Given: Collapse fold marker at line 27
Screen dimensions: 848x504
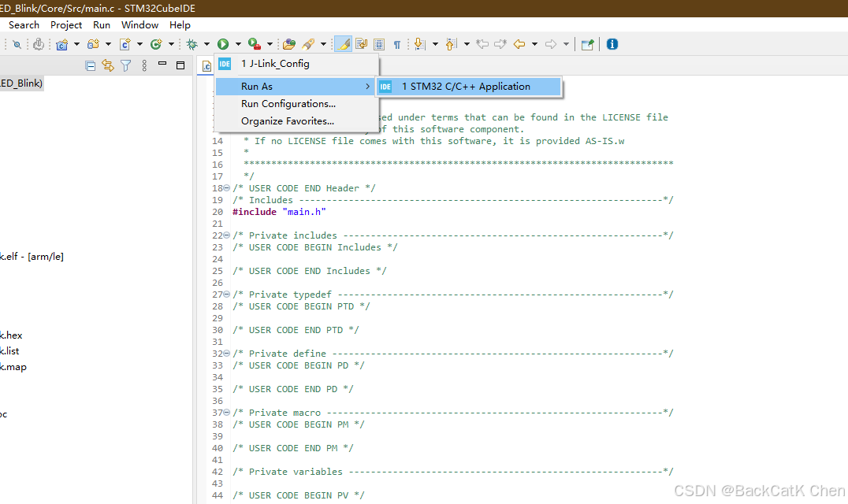Looking at the screenshot, I should tap(227, 295).
